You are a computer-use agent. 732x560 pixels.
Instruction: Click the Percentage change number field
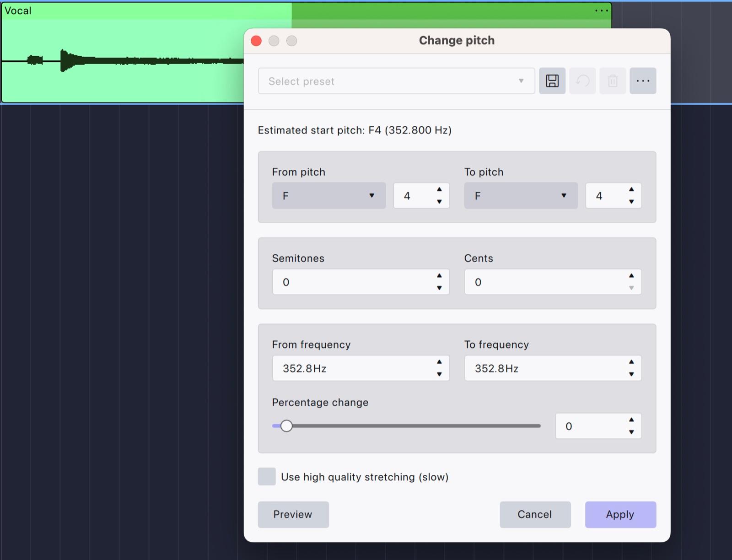point(598,426)
